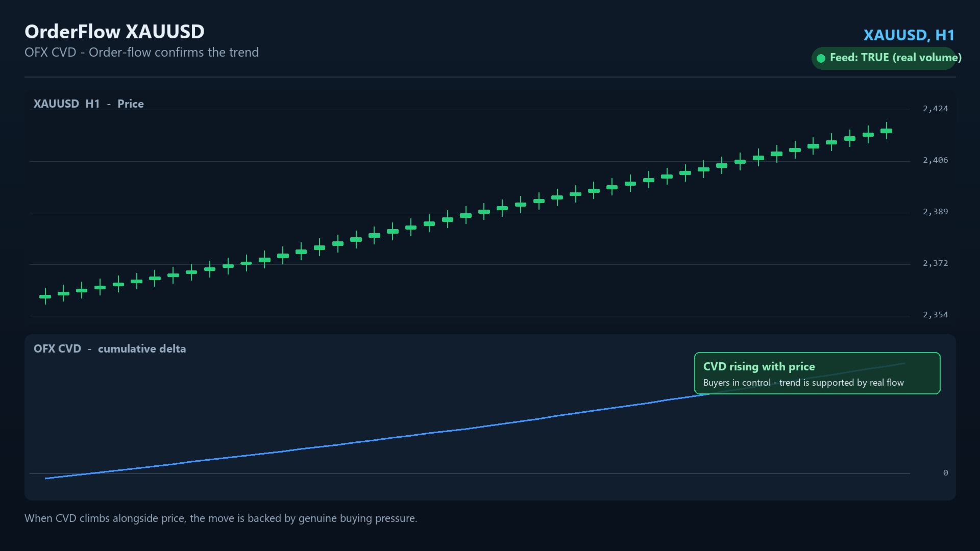Select the first green candle on price chart
Viewport: 980px width, 551px height.
pos(45,296)
